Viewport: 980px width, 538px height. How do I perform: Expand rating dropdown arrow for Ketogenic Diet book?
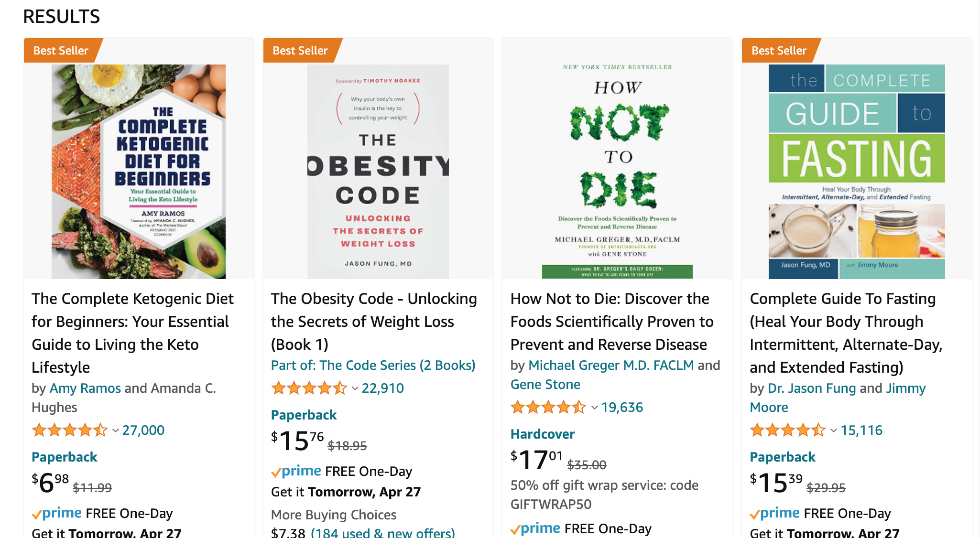[115, 430]
